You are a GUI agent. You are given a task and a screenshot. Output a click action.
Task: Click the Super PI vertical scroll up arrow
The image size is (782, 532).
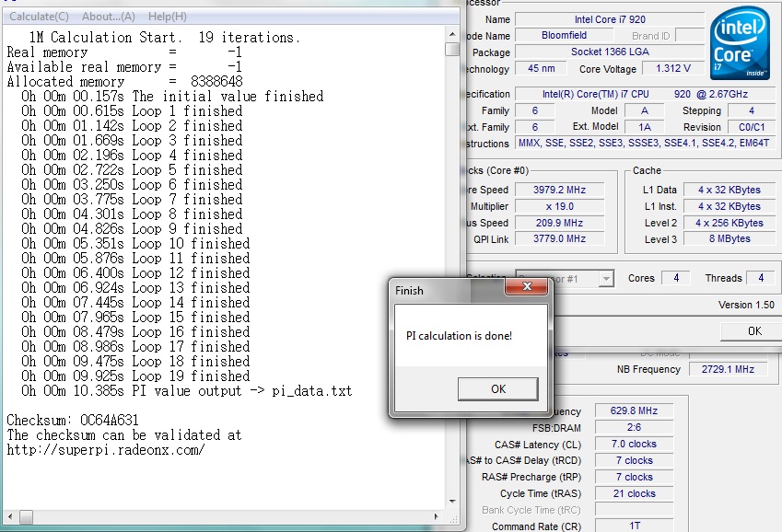452,34
